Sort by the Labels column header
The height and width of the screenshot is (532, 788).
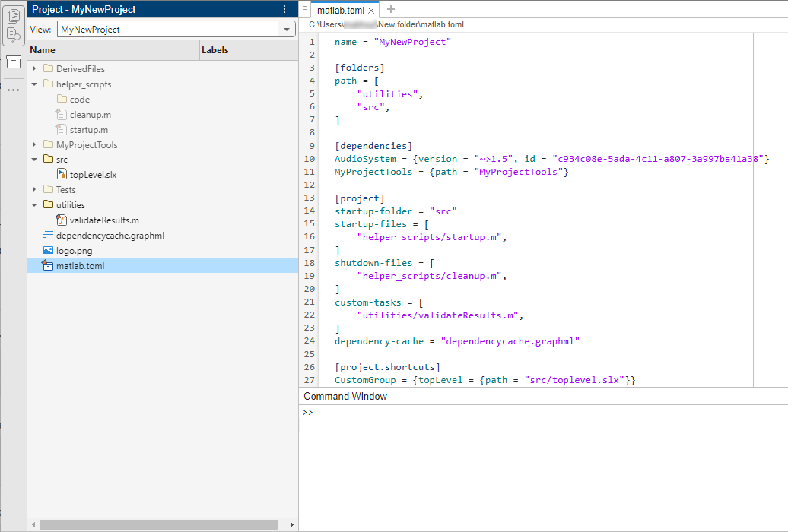[x=249, y=49]
